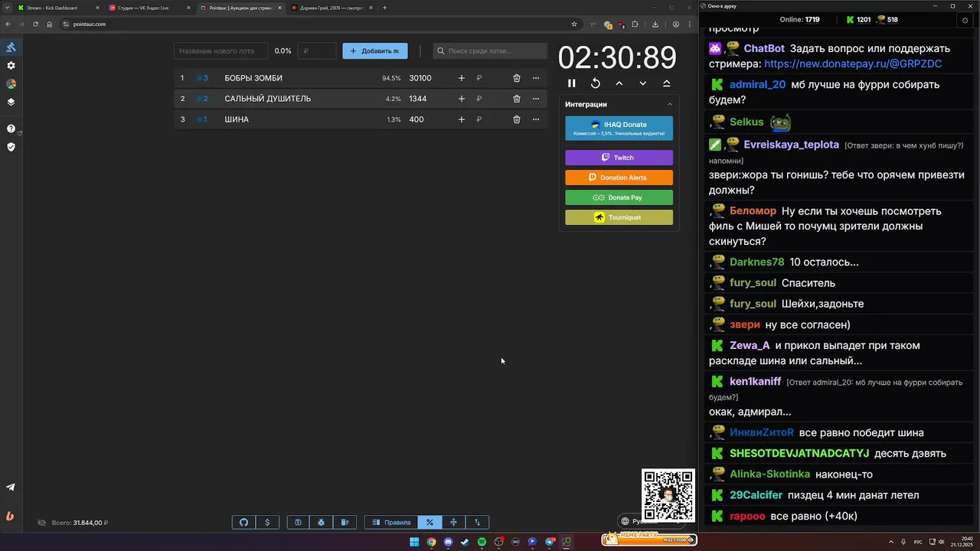Delete the БОБРЫ ЗОМБИ lot
Viewport: 980px width, 551px height.
pyautogui.click(x=516, y=78)
